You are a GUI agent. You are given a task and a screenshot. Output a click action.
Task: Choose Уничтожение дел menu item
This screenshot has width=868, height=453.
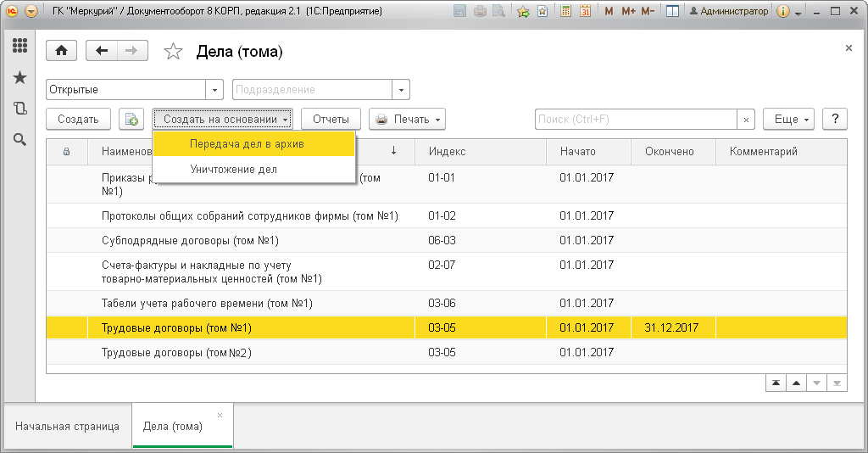click(x=254, y=170)
